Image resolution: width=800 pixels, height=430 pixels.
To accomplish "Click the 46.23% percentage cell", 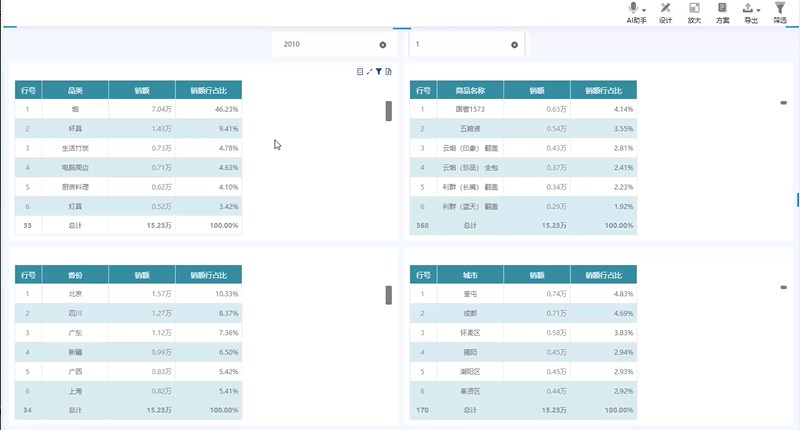I will click(209, 109).
